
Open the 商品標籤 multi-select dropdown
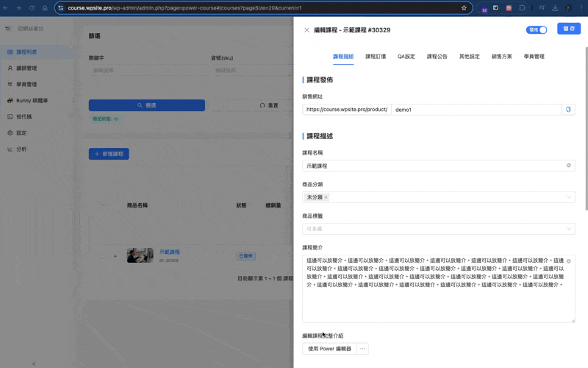(438, 229)
